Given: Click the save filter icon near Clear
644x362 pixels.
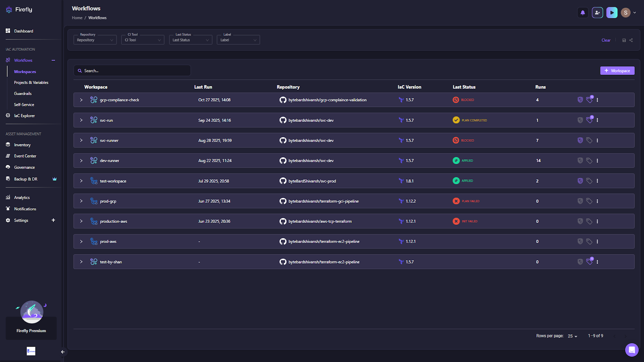Looking at the screenshot, I should pos(624,40).
